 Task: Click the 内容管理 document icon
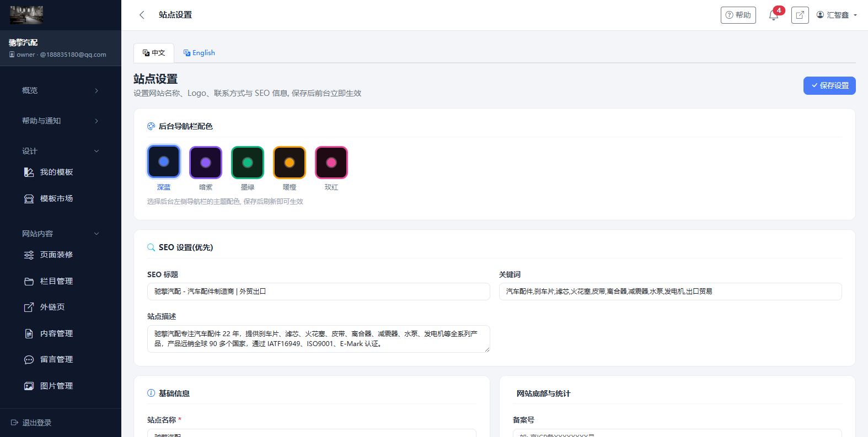pyautogui.click(x=29, y=333)
